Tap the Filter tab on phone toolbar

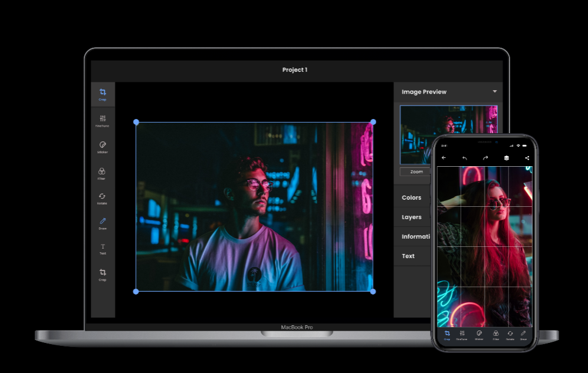[x=495, y=335]
